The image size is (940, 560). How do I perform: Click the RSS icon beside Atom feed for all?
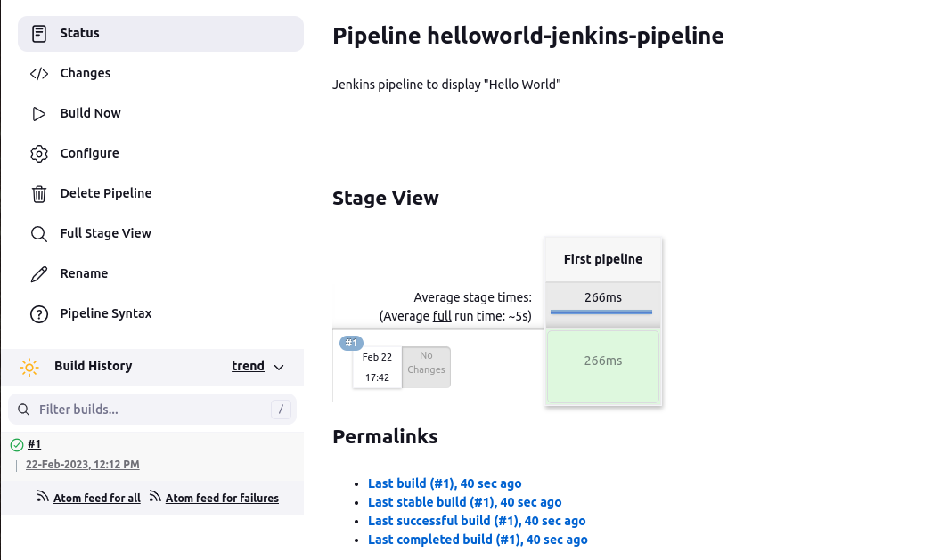pos(43,496)
